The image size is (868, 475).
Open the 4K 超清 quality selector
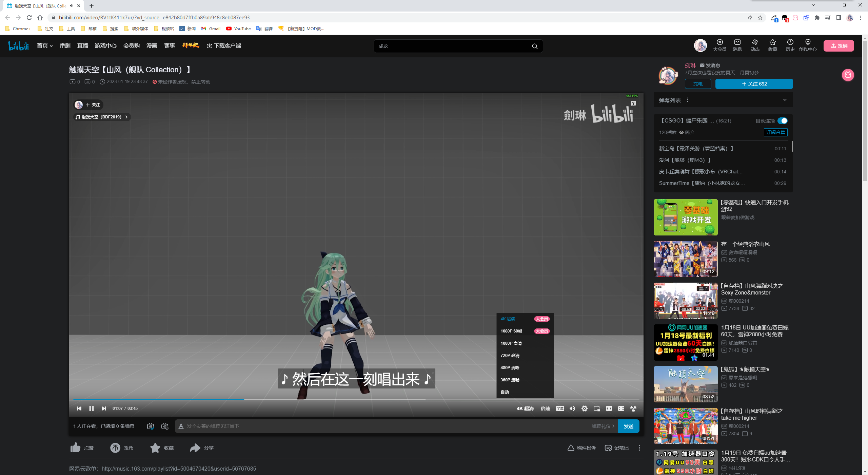(525, 408)
